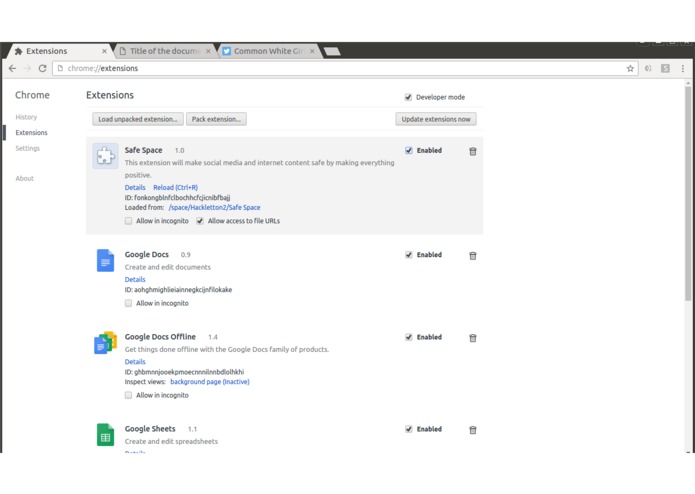The width and height of the screenshot is (695, 494).
Task: Click the Safe Space extension ID text
Action: click(177, 198)
